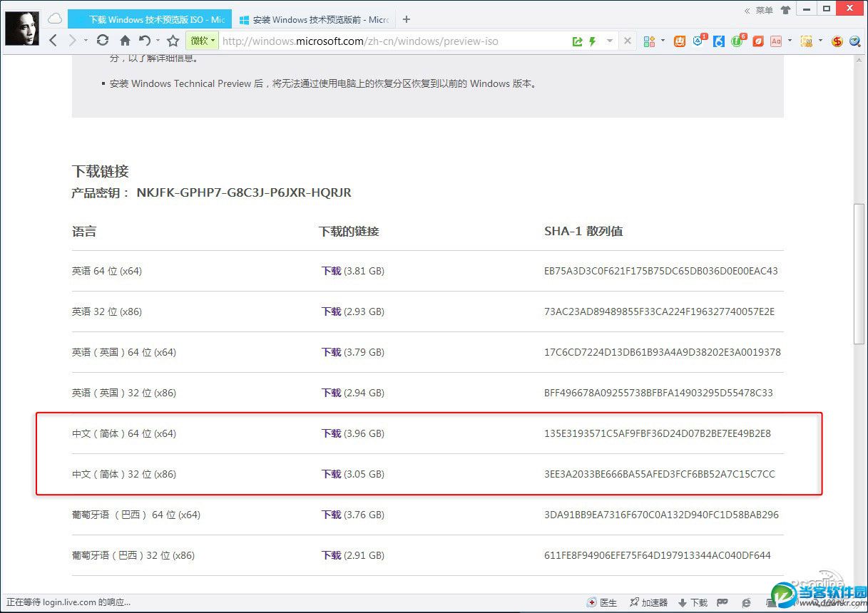868x613 pixels.
Task: Click product key NKJFK-GPHP7-G8C3J-P6JXR-HQRJR
Action: coord(244,192)
